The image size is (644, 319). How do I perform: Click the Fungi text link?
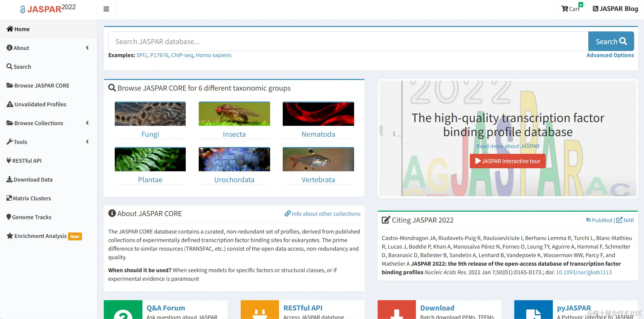pos(150,134)
